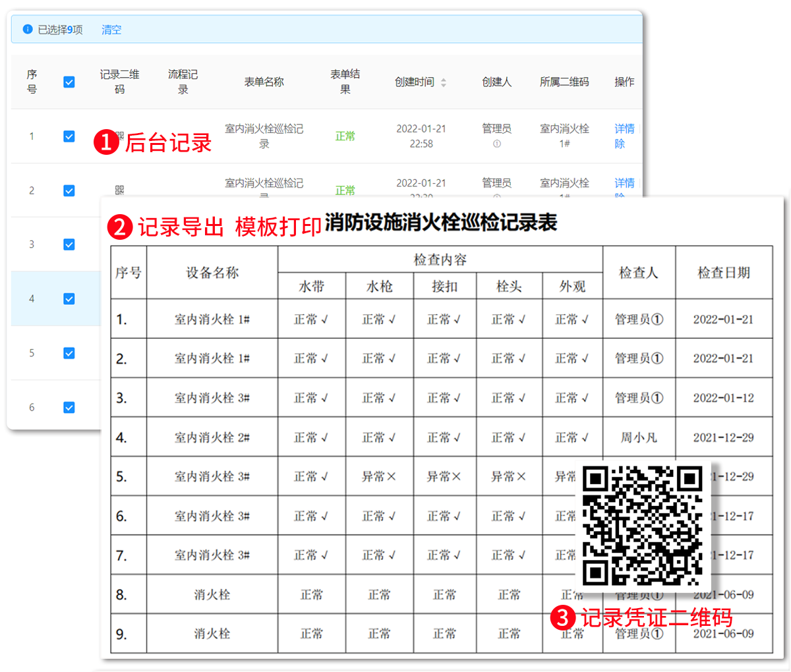791x672 pixels.
Task: Open 详情 for the first record
Action: 624,129
